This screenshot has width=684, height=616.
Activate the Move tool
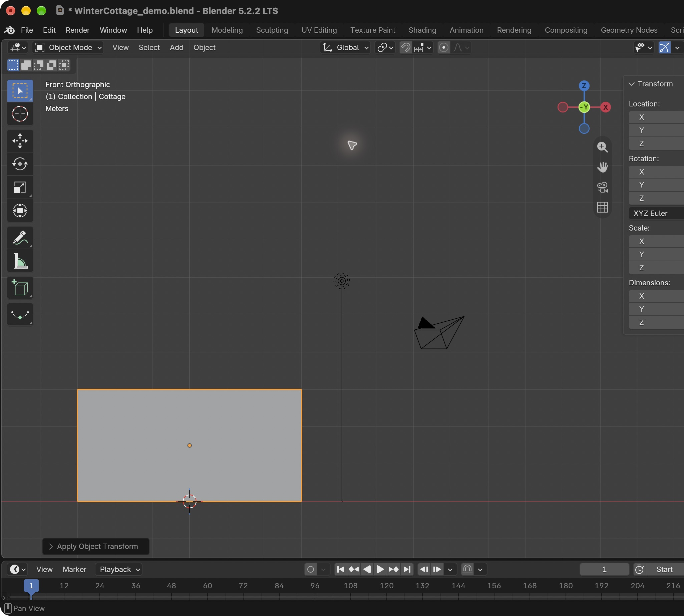tap(20, 141)
